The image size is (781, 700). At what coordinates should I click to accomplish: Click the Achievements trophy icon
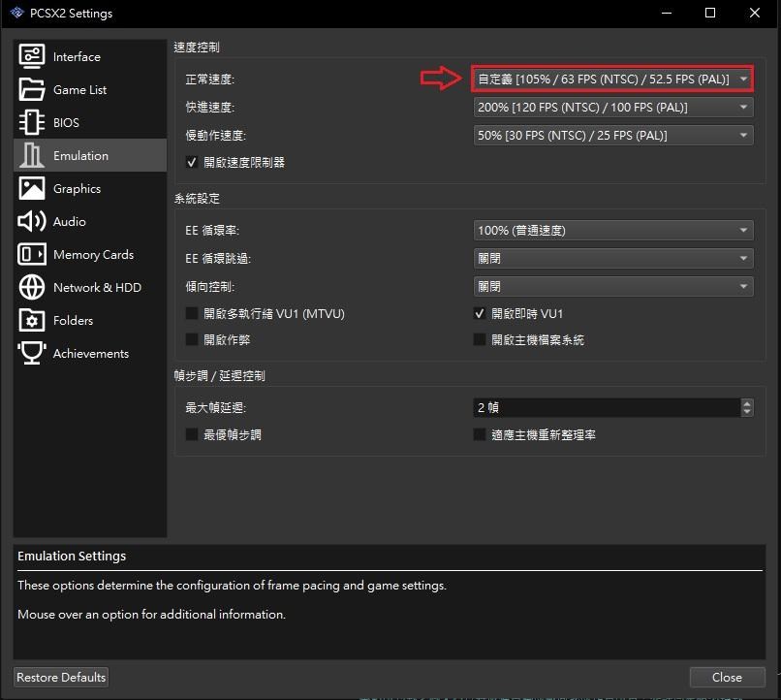point(32,354)
